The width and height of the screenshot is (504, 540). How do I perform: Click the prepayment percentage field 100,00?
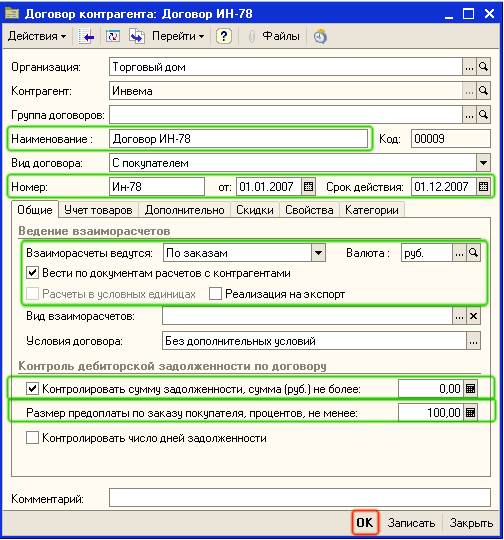click(x=431, y=412)
